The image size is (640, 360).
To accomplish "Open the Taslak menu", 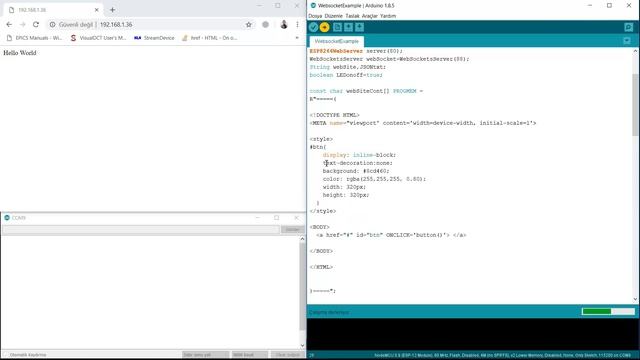I will [352, 16].
